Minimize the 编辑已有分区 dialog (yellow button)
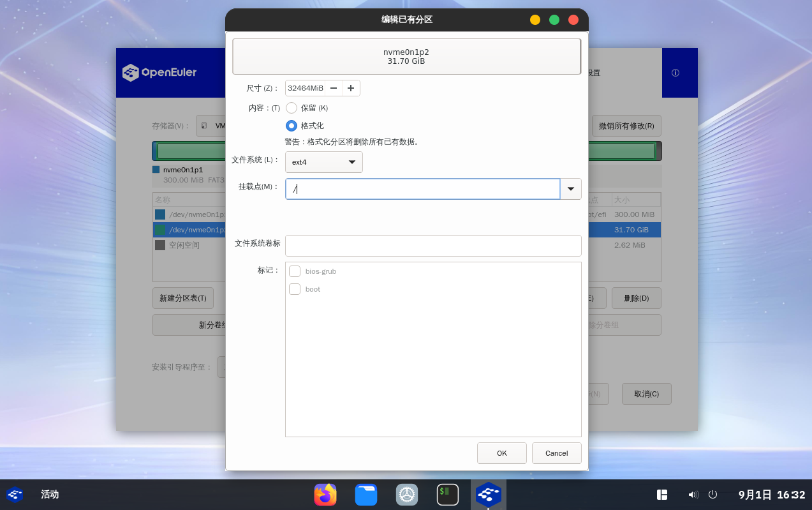This screenshot has height=510, width=812. [535, 20]
